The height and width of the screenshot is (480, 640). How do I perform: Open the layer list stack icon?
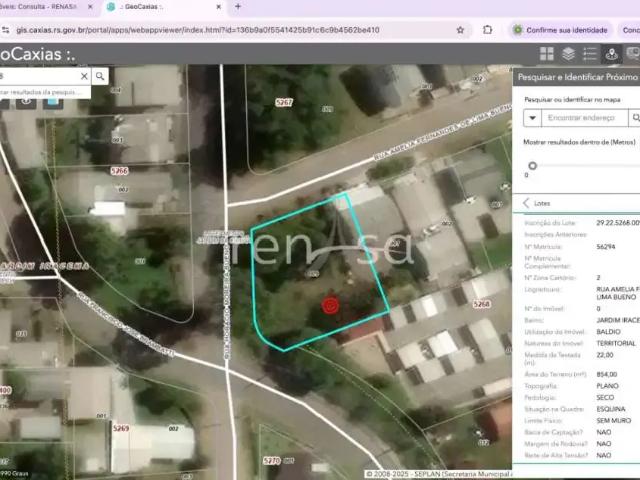pyautogui.click(x=568, y=54)
